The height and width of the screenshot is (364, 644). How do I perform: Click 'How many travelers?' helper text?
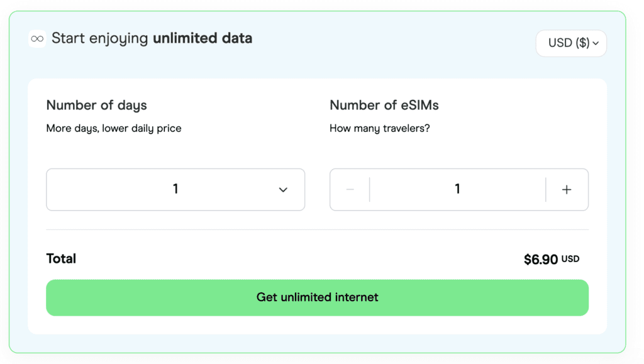tap(379, 128)
